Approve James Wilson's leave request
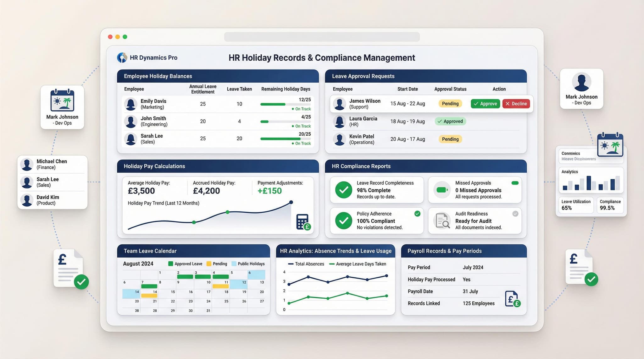Screen dimensions: 644x359 coord(485,104)
